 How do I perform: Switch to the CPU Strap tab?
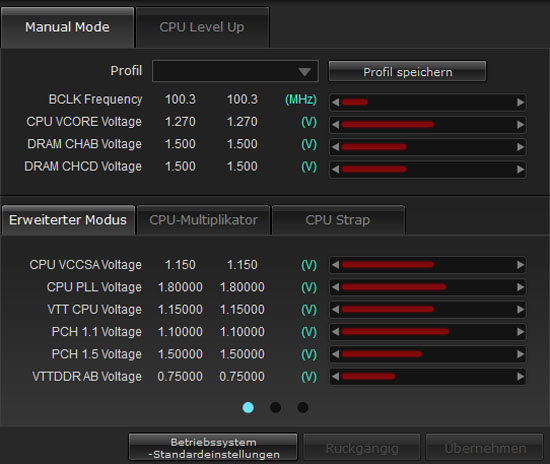(x=338, y=220)
